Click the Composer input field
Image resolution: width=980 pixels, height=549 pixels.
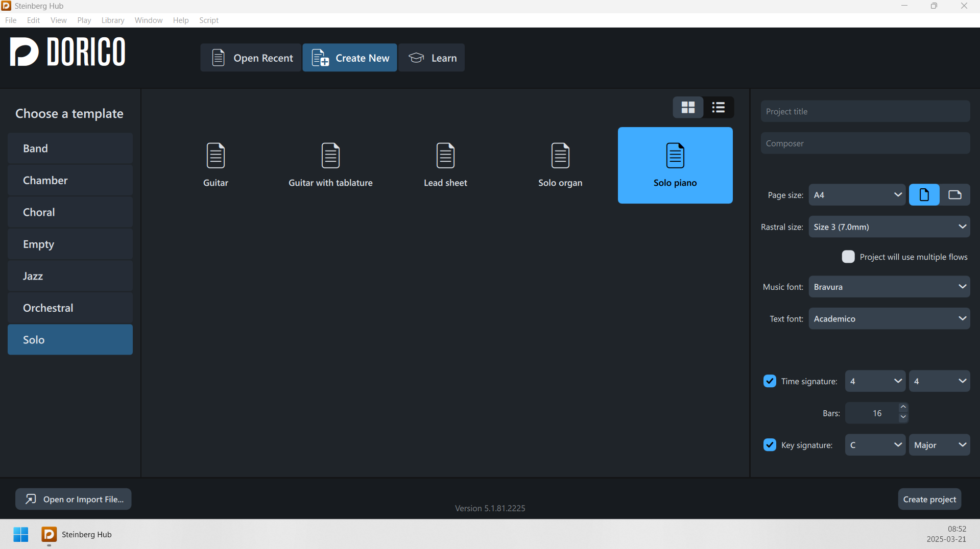tap(865, 143)
